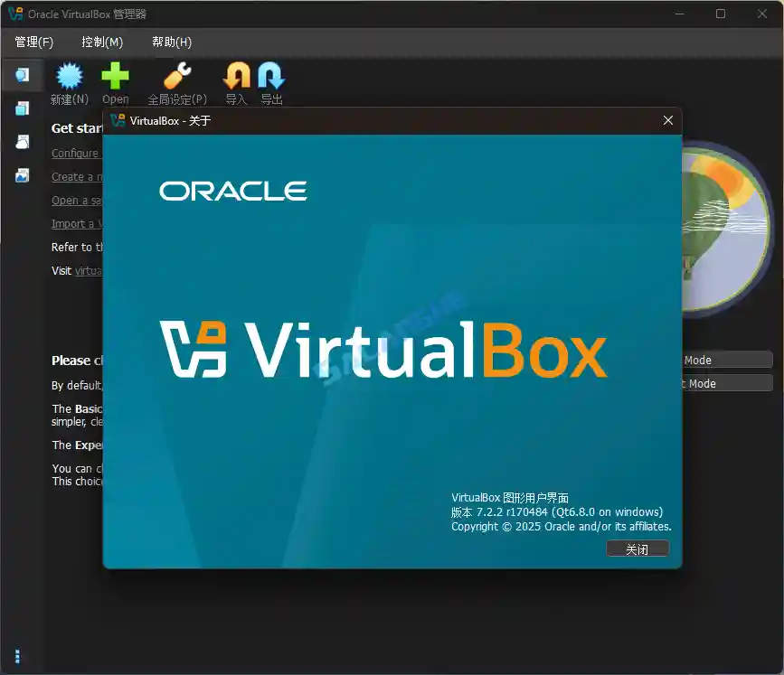Select the Welcome screen icon in the sidebar
This screenshot has height=675, width=784.
22,75
